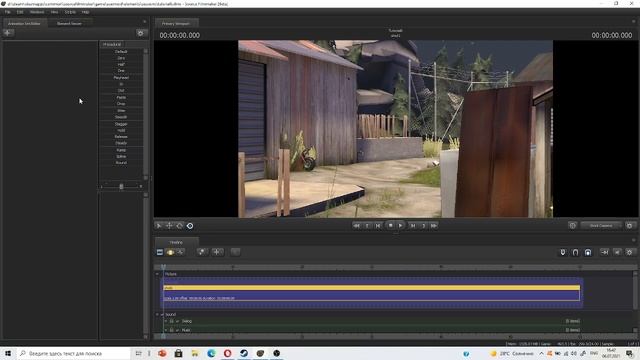Screen dimensions: 640x360
Task: Open Animation Set Editor gear settings
Action: [x=140, y=33]
